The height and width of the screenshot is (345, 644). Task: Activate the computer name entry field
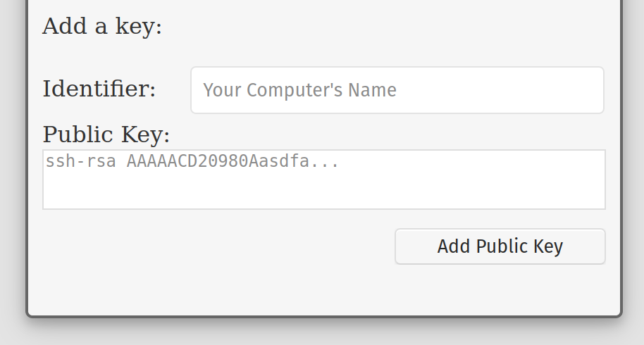(x=397, y=90)
